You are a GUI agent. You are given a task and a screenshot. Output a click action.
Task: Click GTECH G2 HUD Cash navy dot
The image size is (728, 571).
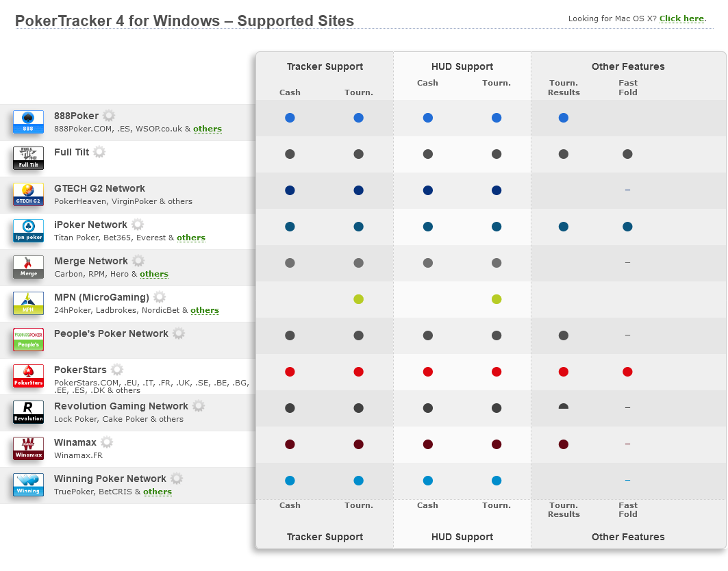tap(427, 190)
